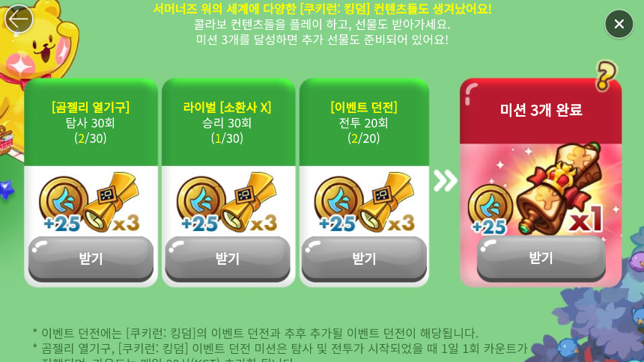Select the [이벤트 던전] mission header

coord(364,107)
